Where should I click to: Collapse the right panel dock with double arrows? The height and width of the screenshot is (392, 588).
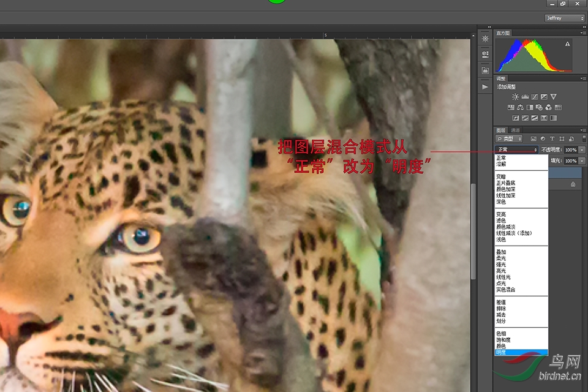[x=584, y=27]
